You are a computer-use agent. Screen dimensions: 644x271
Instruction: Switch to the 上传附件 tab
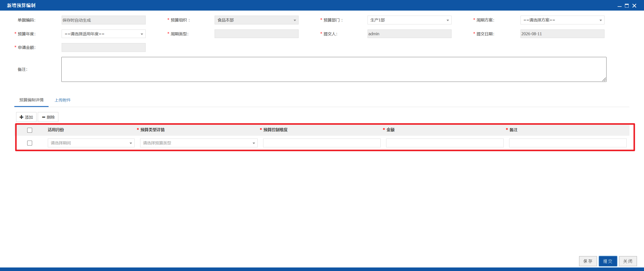coord(63,100)
